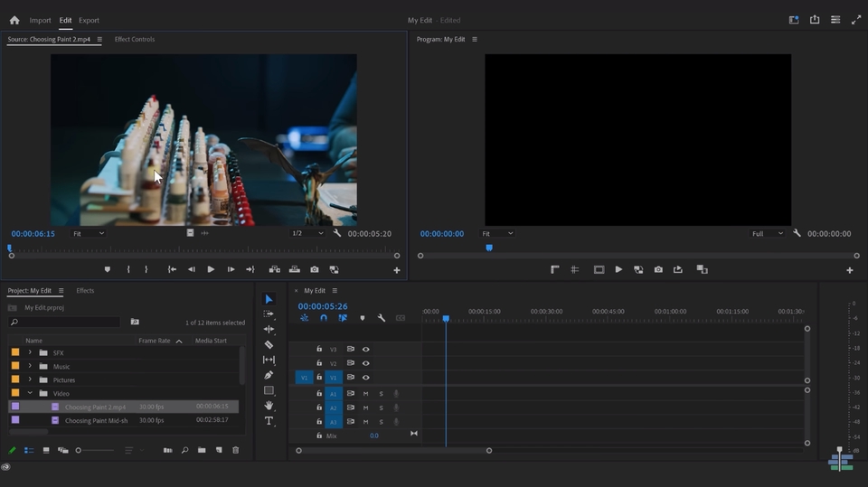Open Source monitor wrench settings
Image resolution: width=868 pixels, height=487 pixels.
coord(336,233)
